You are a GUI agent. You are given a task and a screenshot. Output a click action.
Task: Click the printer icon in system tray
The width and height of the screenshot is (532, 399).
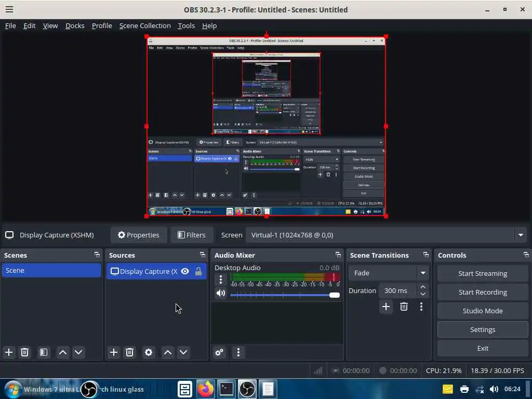[x=464, y=389]
